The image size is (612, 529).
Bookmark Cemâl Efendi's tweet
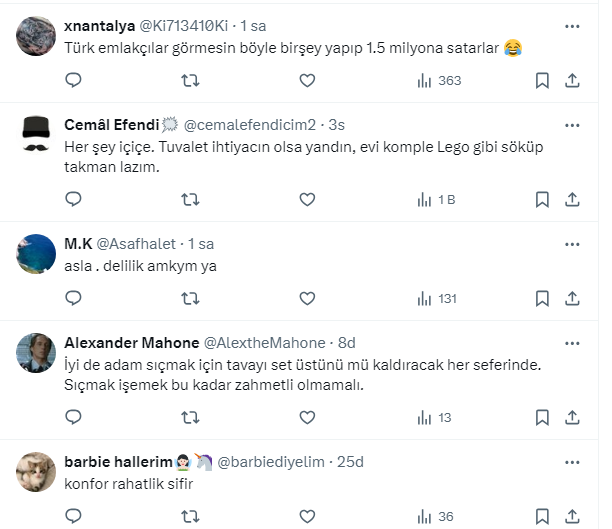click(541, 199)
